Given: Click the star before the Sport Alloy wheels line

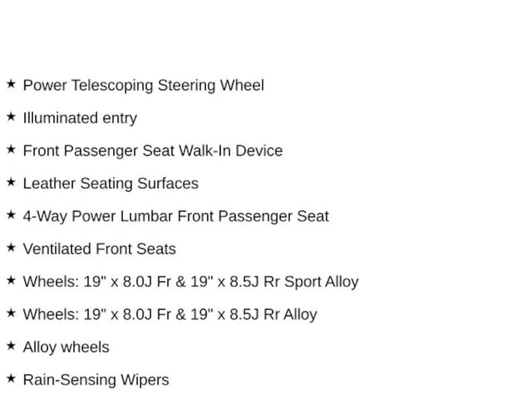Looking at the screenshot, I should click(x=11, y=280).
